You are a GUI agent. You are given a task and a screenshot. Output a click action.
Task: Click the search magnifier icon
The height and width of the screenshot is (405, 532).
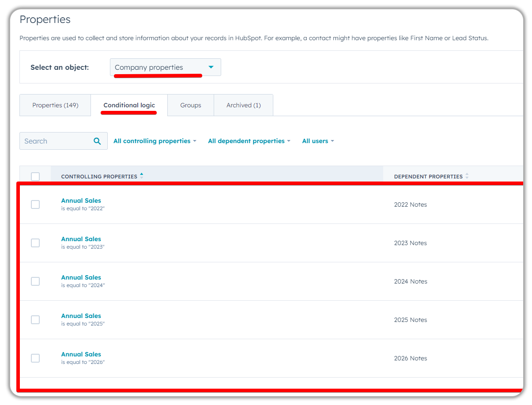[97, 141]
